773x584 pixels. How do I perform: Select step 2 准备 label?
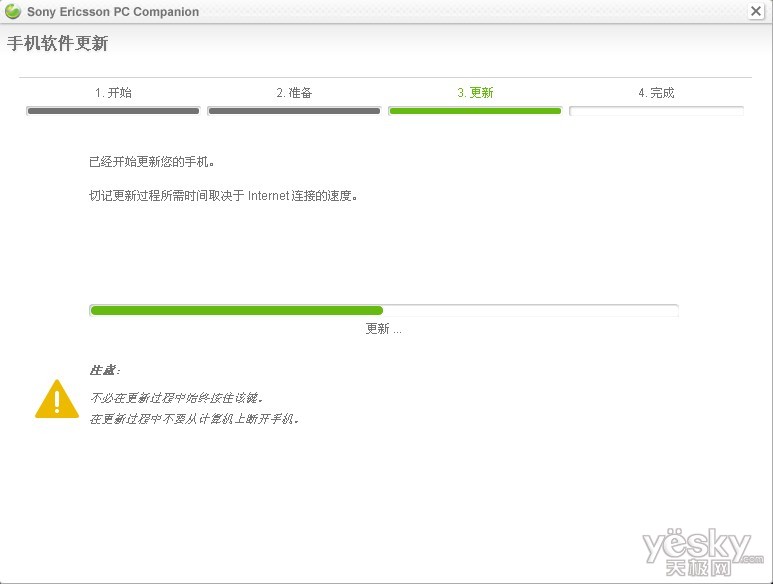point(294,93)
